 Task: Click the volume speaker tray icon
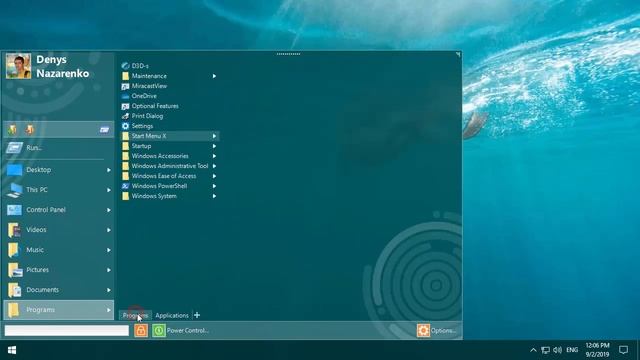click(557, 350)
